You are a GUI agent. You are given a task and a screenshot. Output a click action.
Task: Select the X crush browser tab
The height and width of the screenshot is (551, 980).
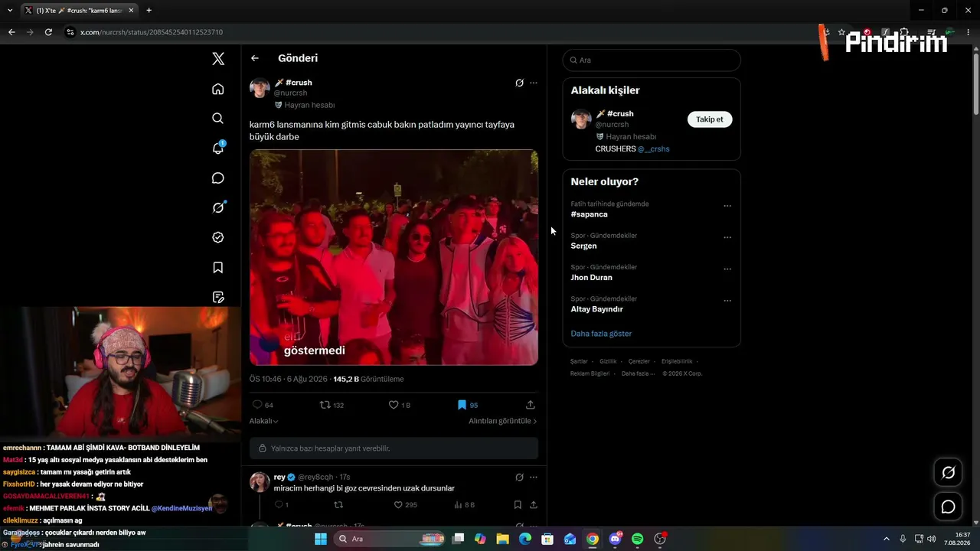pyautogui.click(x=80, y=11)
